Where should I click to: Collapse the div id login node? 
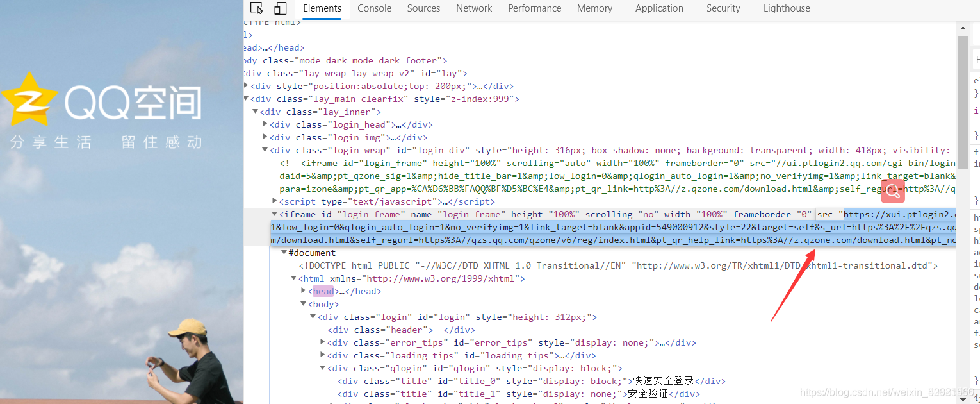pyautogui.click(x=313, y=317)
